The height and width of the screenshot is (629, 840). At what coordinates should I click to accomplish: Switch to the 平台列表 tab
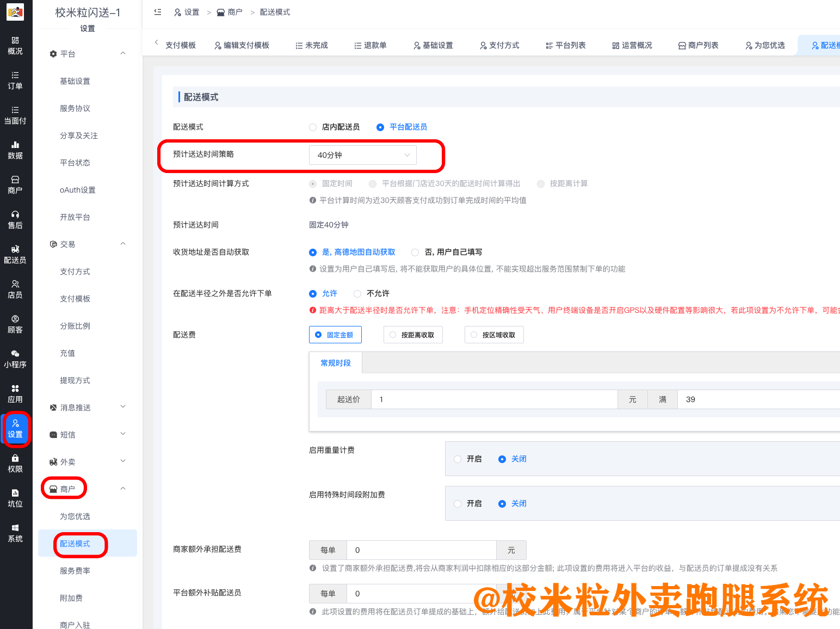[566, 45]
